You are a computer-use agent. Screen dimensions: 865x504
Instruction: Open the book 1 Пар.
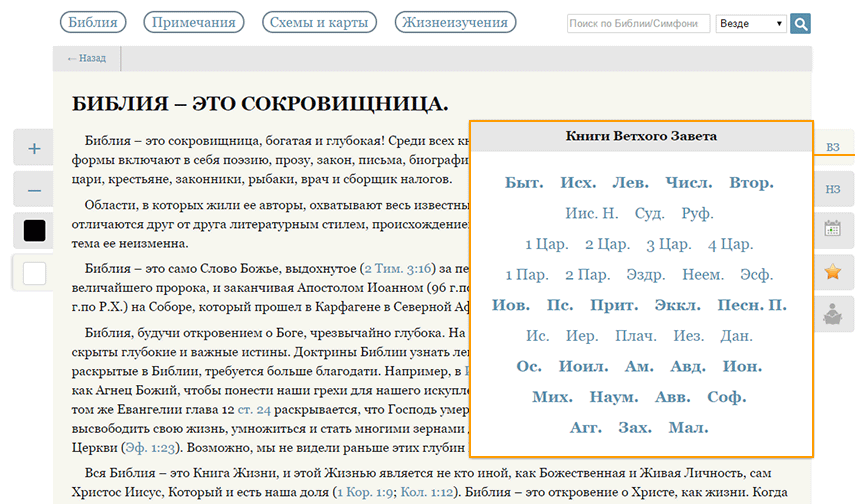527,274
